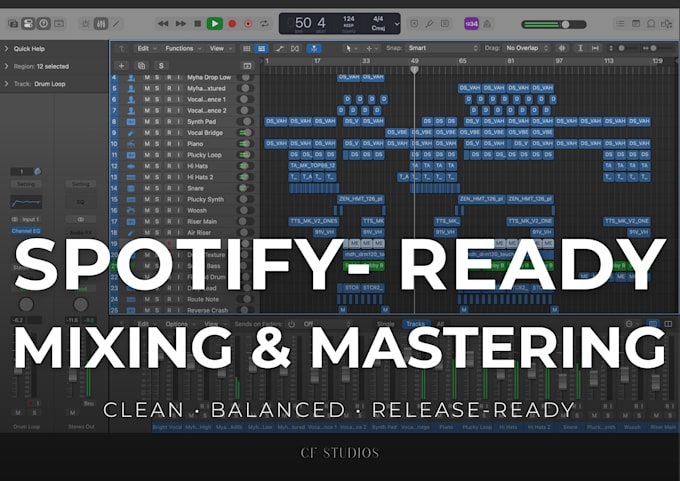Click the 124 tempo value in LCD
The width and height of the screenshot is (680, 481).
(349, 19)
